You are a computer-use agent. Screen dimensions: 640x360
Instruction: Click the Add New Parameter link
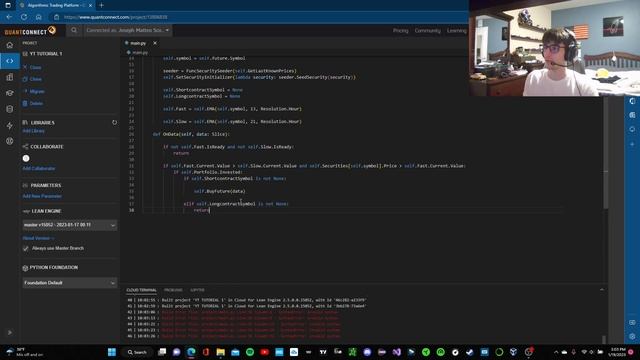click(x=42, y=196)
